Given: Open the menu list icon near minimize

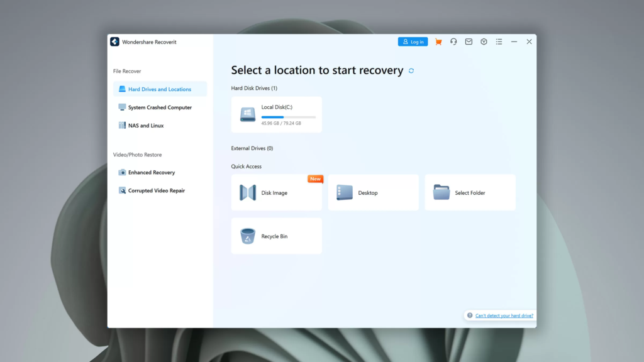Looking at the screenshot, I should pos(499,41).
